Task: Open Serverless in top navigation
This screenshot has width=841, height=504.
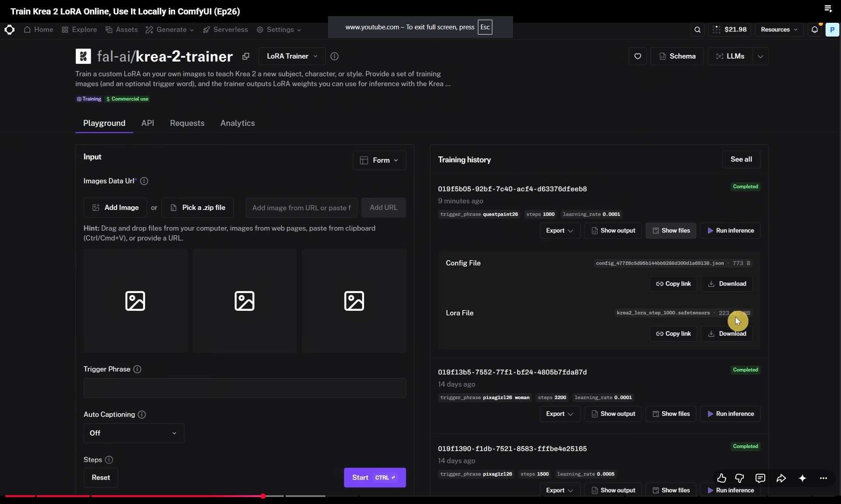Action: 225,30
